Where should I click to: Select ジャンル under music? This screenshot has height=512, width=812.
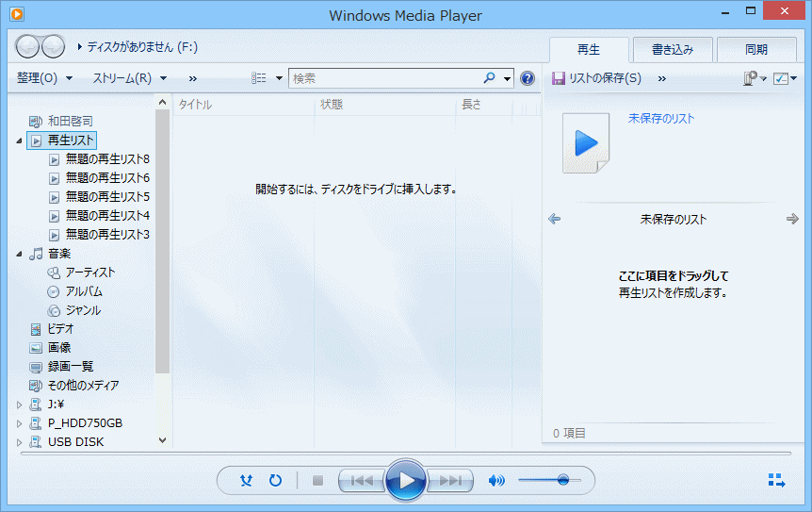[74, 310]
